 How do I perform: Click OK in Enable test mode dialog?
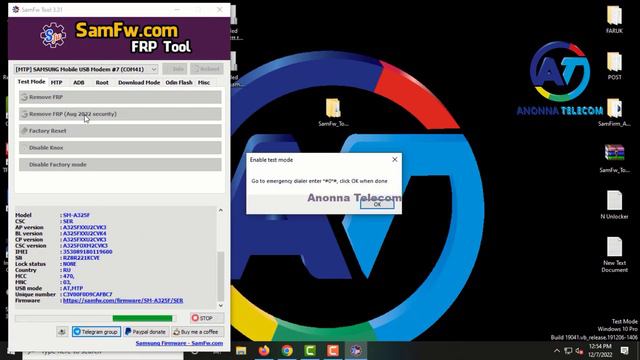[x=377, y=204]
